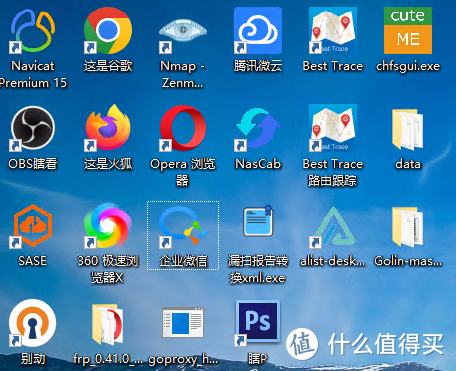Viewport: 456px width, 371px height.
Task: Open the alist-desktop shortcut icon
Action: 333,227
